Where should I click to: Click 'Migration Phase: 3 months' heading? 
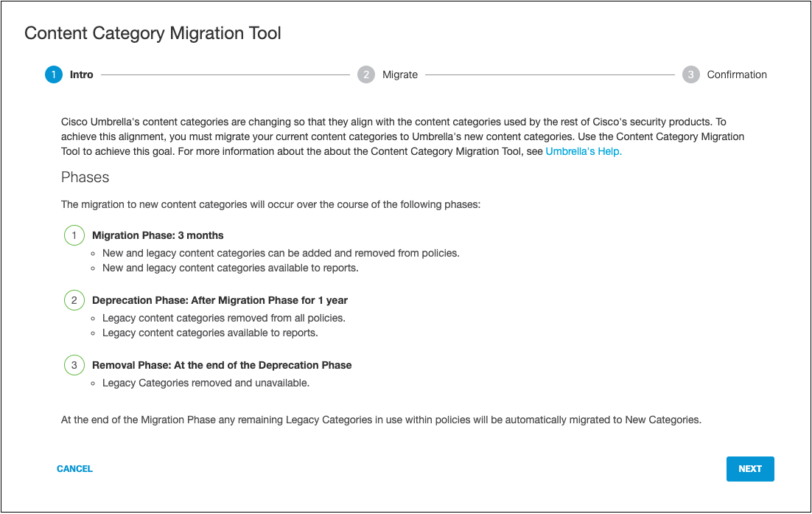(158, 235)
